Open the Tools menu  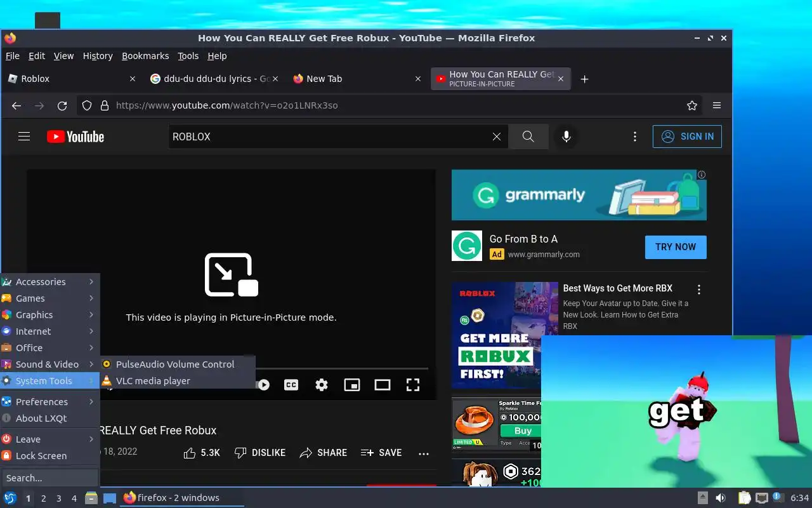click(188, 56)
